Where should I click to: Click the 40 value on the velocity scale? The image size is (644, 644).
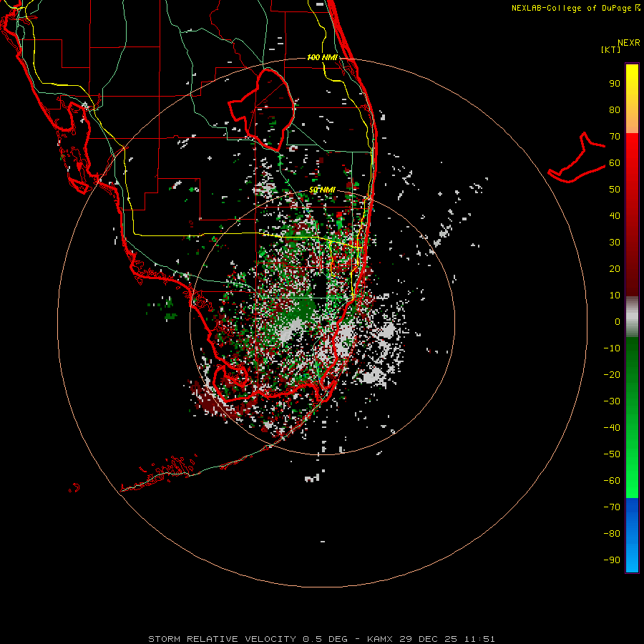(x=615, y=215)
